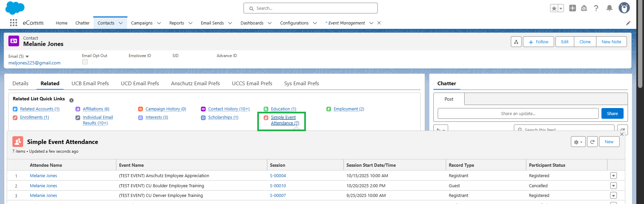Open Contact History (10+) quick link
Image resolution: width=644 pixels, height=204 pixels.
tap(229, 109)
